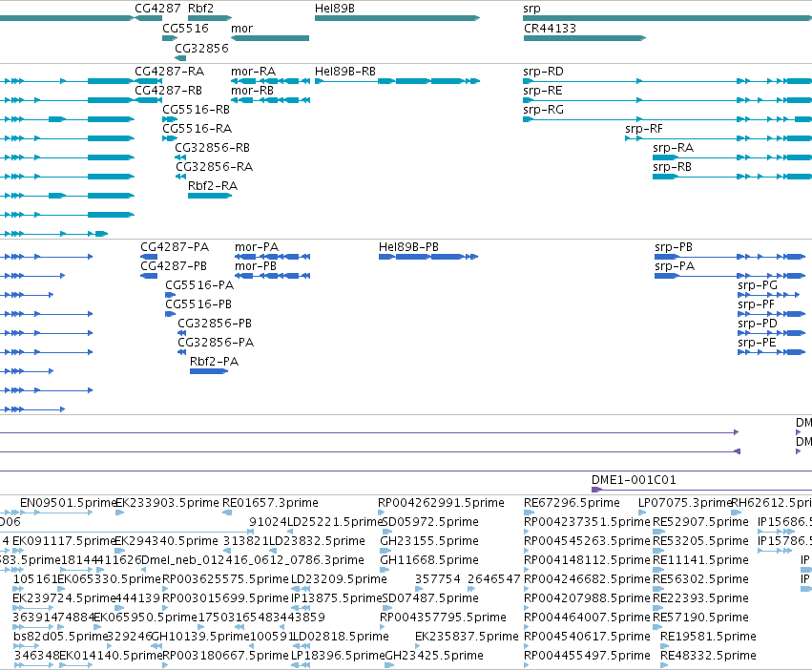Image resolution: width=812 pixels, height=670 pixels.
Task: Select protein srp-PG
Action: 769,295
